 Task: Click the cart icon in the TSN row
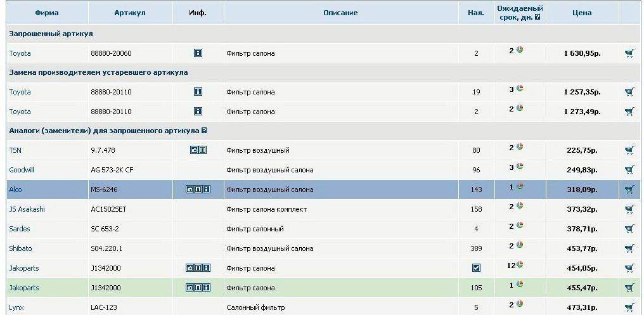(x=629, y=151)
